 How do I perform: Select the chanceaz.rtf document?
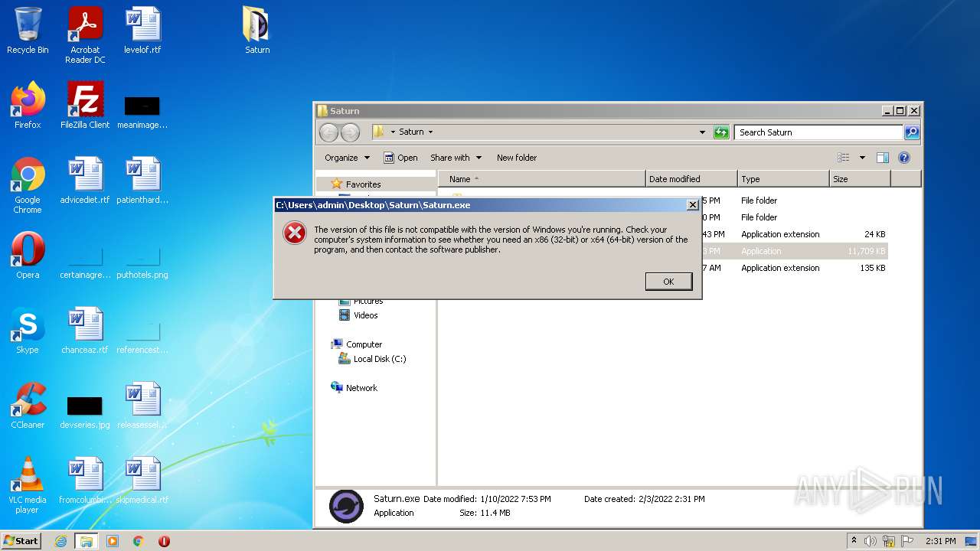pos(85,331)
